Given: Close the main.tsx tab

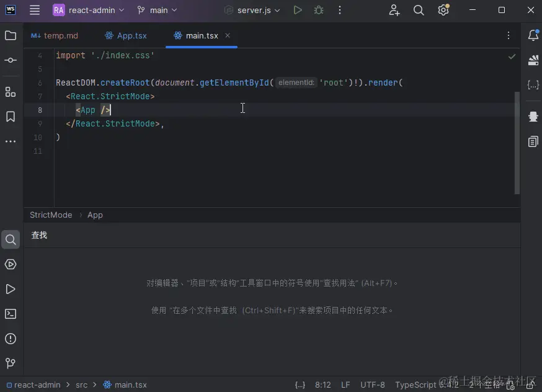Looking at the screenshot, I should click(228, 35).
